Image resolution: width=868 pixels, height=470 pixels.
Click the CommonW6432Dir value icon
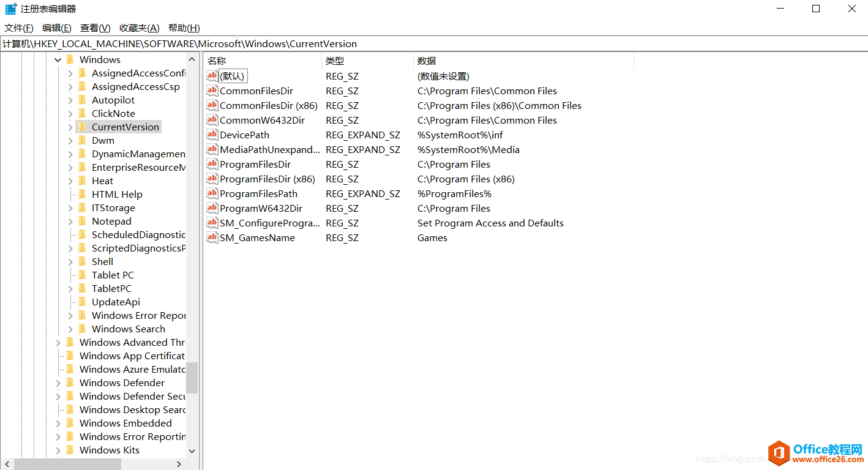click(212, 120)
